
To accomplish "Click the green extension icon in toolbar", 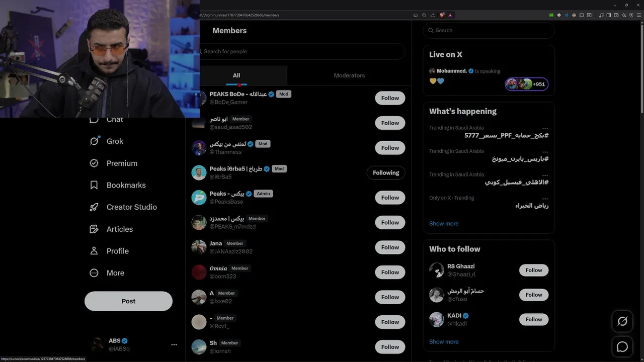I will pyautogui.click(x=551, y=15).
